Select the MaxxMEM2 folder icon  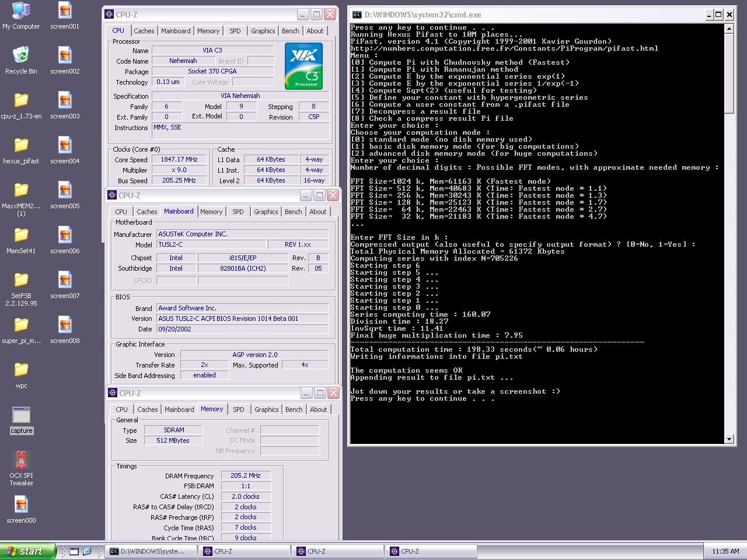[x=21, y=190]
